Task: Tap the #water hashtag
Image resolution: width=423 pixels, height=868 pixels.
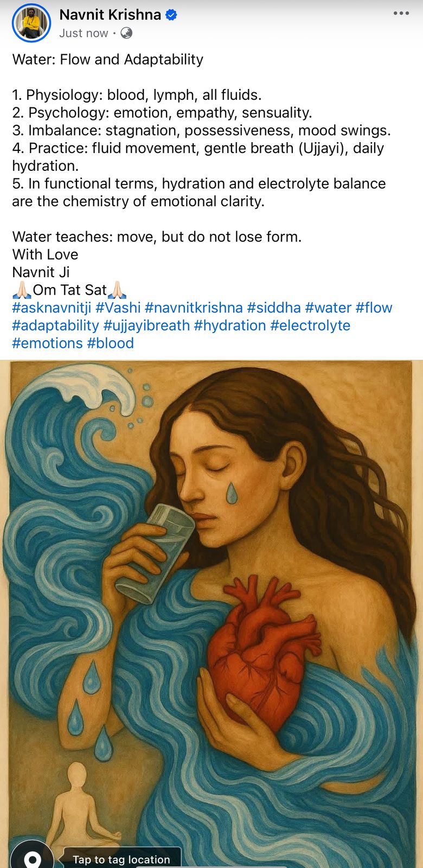Action: (328, 308)
